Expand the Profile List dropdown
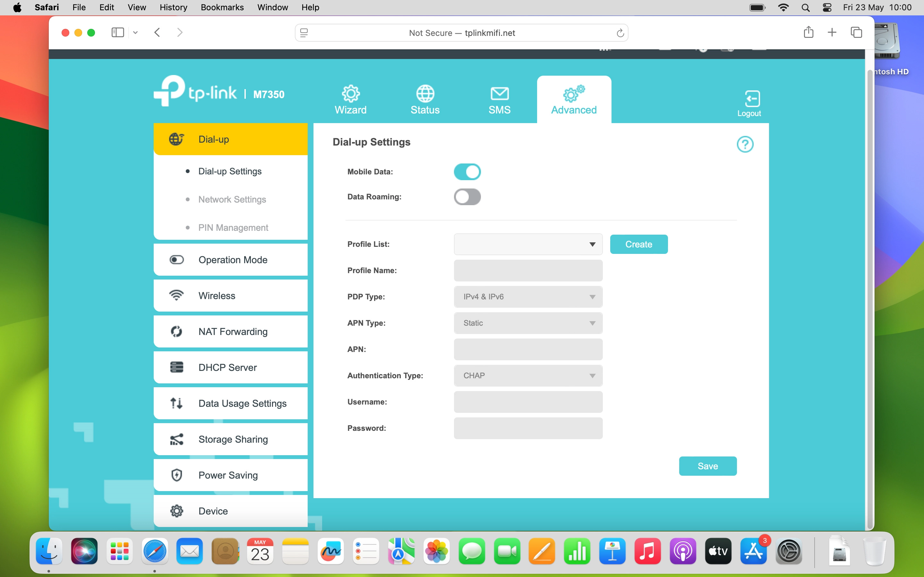Screen dimensions: 924x577 tap(528, 244)
